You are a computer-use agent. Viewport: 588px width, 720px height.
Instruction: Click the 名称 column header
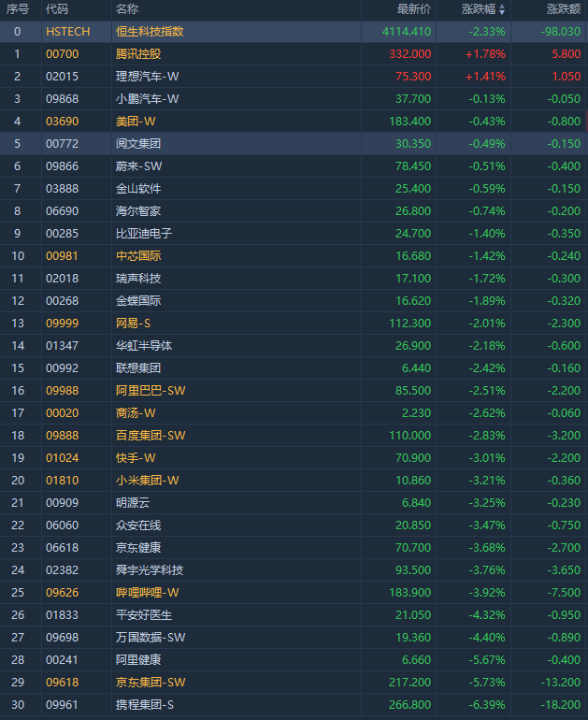point(127,9)
